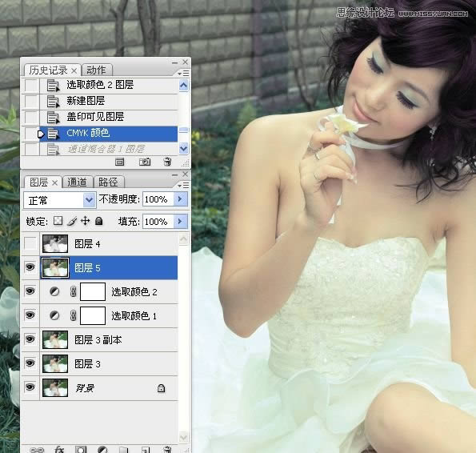The image size is (476, 453).
Task: Click the lock all padlock icon
Action: [x=98, y=221]
